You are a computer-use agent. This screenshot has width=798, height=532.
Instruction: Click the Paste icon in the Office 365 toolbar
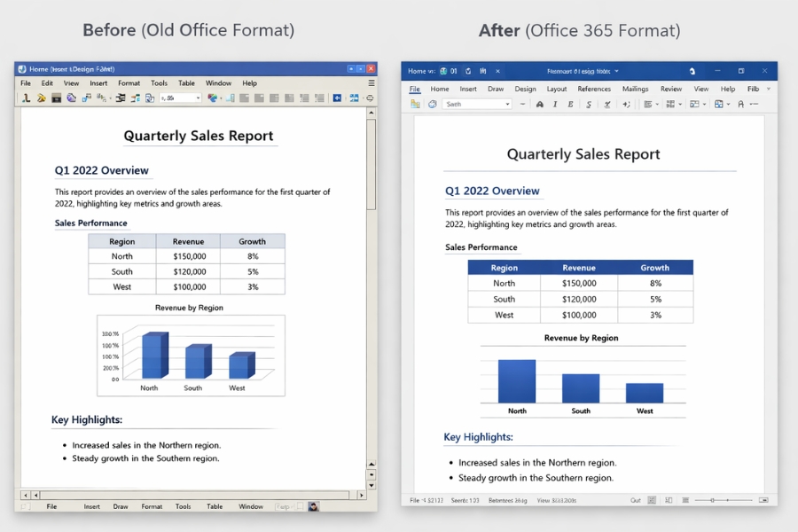tap(414, 104)
